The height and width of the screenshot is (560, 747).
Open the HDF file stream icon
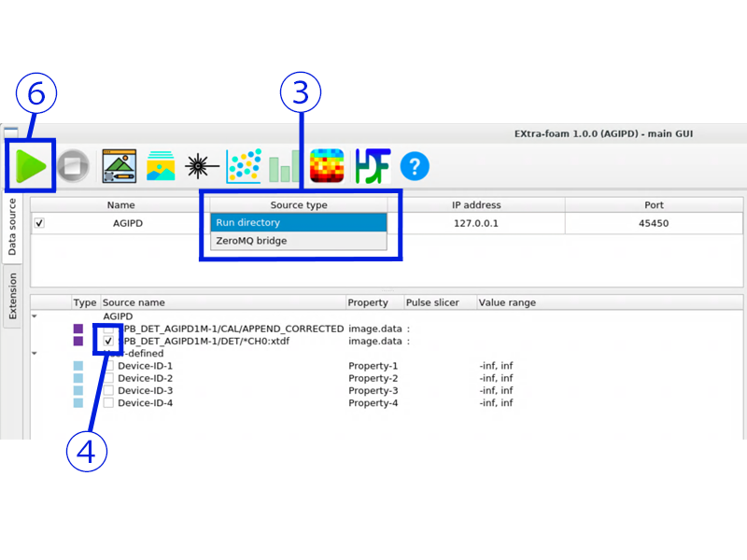click(373, 166)
